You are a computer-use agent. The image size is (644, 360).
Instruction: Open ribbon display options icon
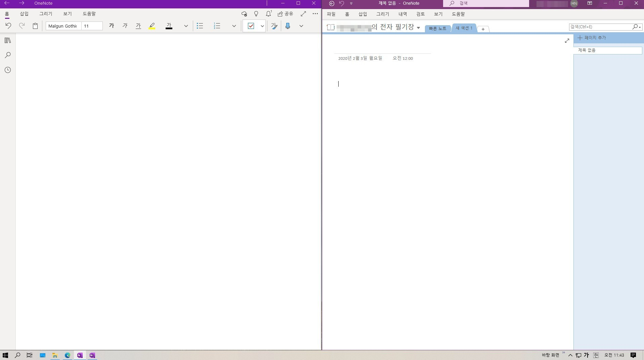tap(590, 3)
